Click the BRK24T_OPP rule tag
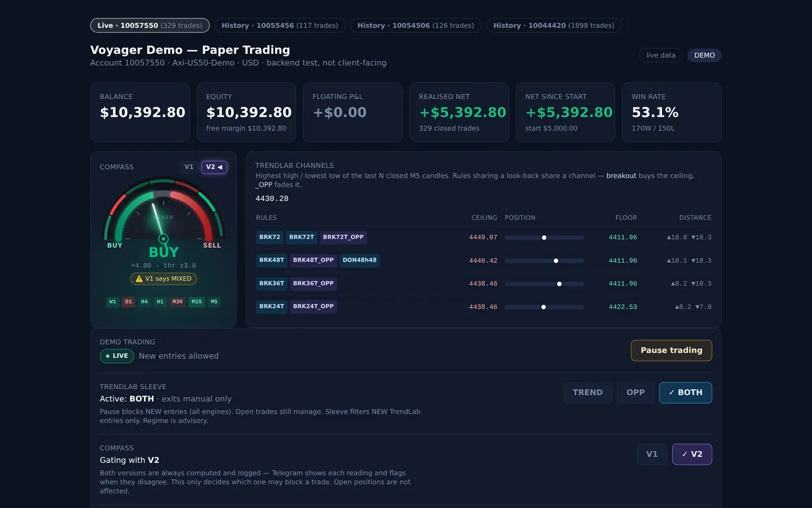The height and width of the screenshot is (508, 812). coord(314,307)
